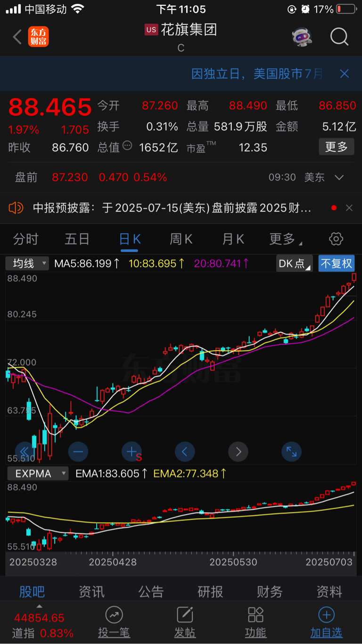Image resolution: width=362 pixels, height=644 pixels.
Task: Tap the 20:80.741 MA20 value
Action: point(222,263)
